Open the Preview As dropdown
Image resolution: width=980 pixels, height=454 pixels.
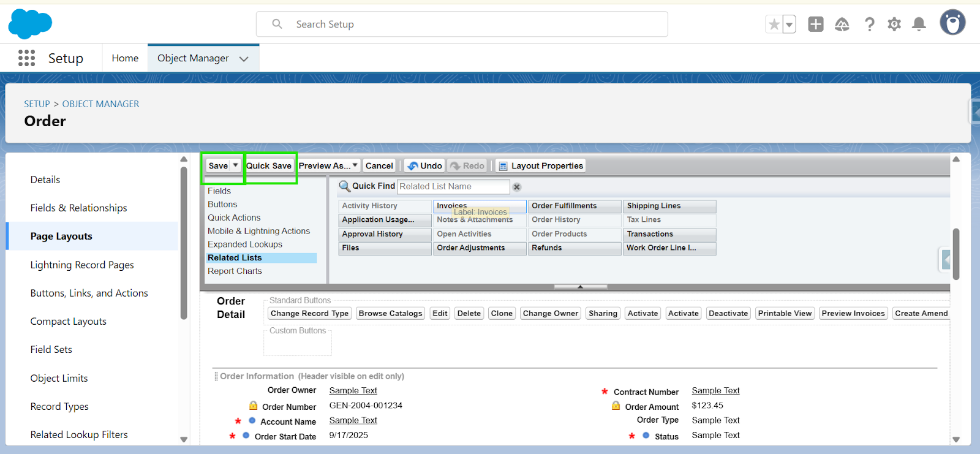click(x=328, y=166)
